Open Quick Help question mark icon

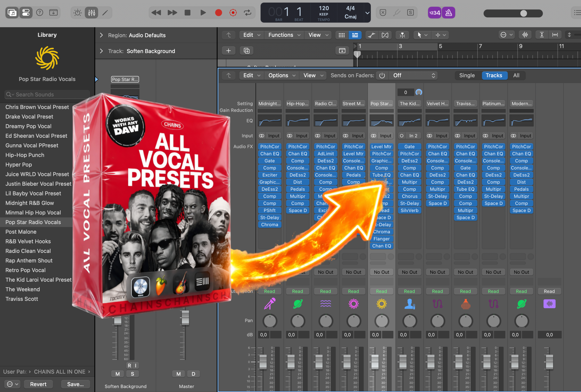[40, 12]
